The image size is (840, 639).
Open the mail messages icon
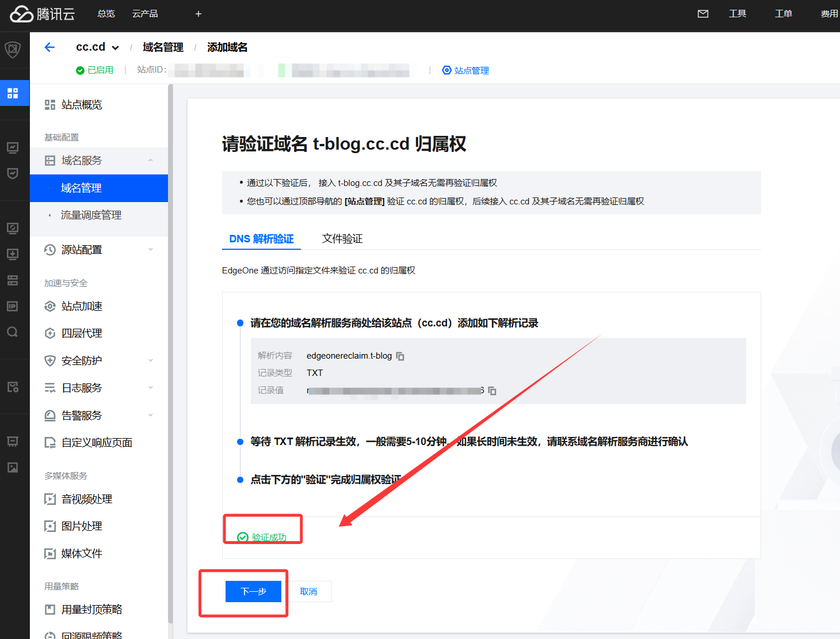coord(702,14)
